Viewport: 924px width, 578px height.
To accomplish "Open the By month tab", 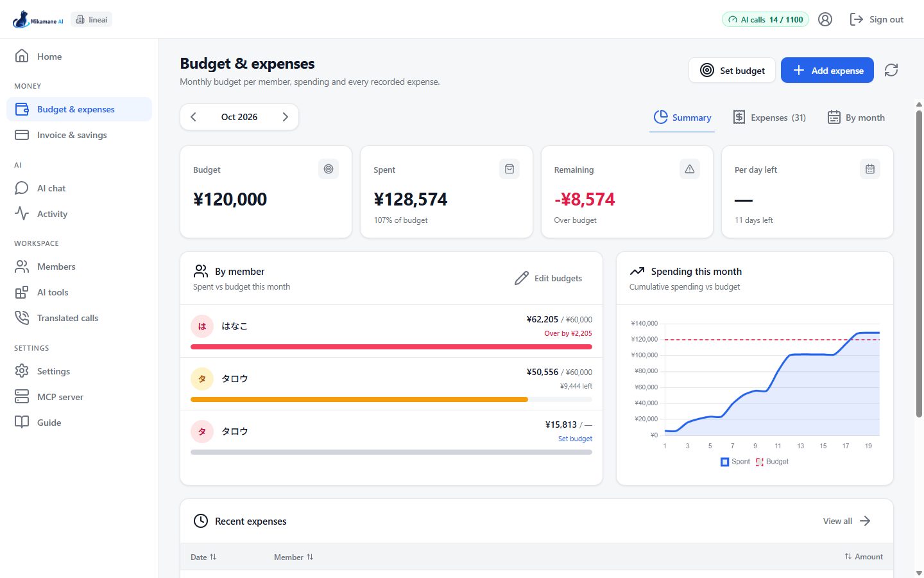I will pos(856,118).
